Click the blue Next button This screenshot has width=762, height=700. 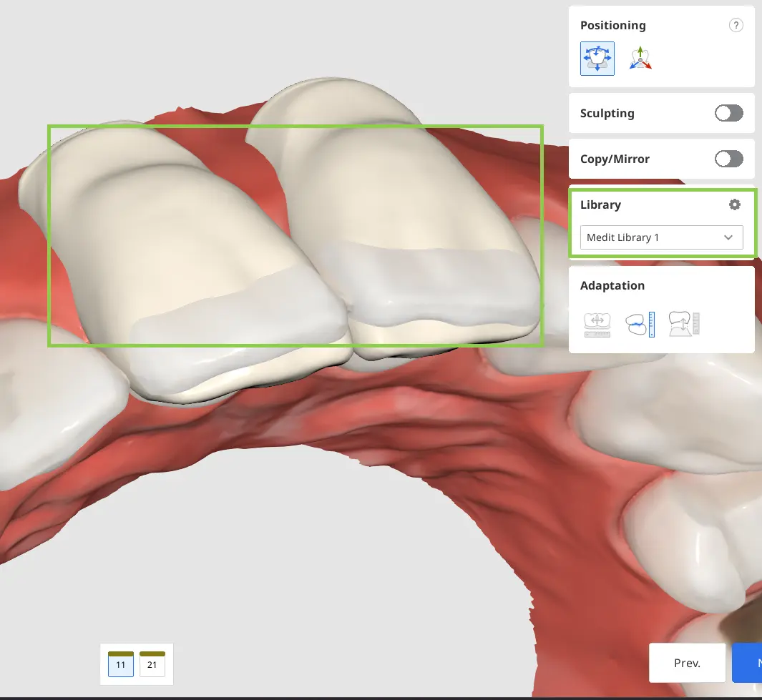(x=748, y=663)
